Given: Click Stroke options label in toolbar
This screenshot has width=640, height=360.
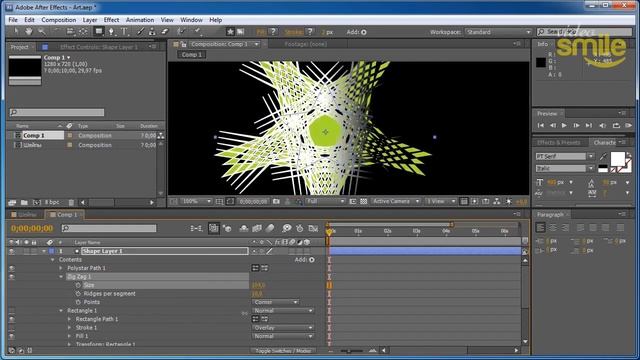Looking at the screenshot, I should point(293,32).
